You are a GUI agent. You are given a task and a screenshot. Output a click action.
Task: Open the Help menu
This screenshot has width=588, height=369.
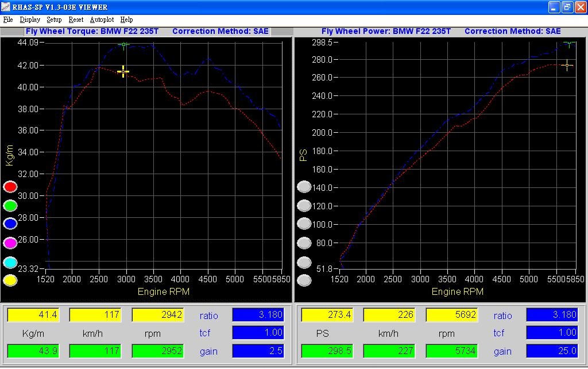(x=127, y=19)
